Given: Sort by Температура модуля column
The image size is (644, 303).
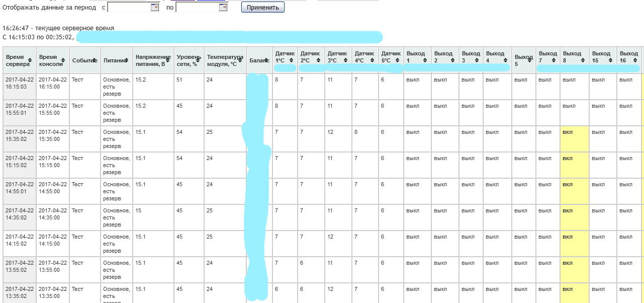Looking at the screenshot, I should coord(225,60).
